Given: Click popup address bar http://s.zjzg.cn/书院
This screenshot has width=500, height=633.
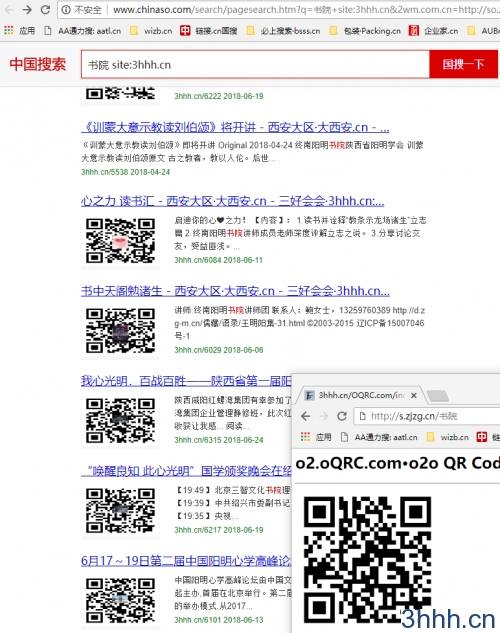Looking at the screenshot, I should coord(427,416).
